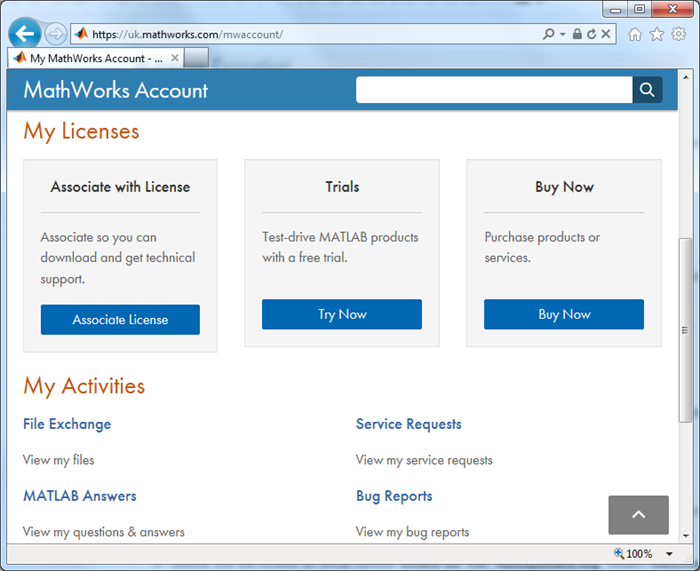Expand the address bar dropdown arrow

pos(563,34)
